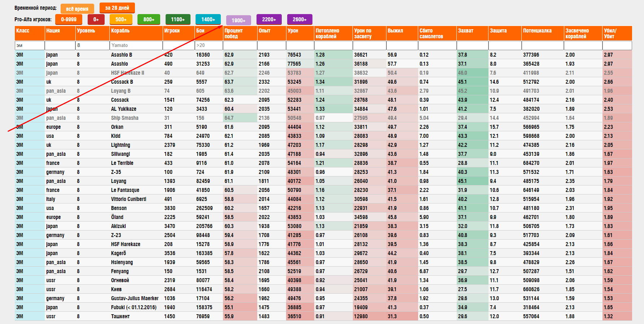Screen dimensions: 644x324
Task: Sort table by Корабль column header
Action: 136,33
